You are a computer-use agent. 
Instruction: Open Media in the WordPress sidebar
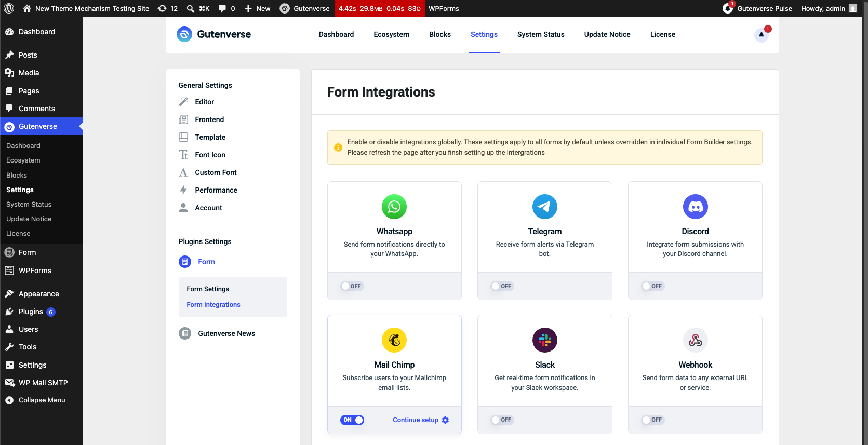click(x=42, y=73)
